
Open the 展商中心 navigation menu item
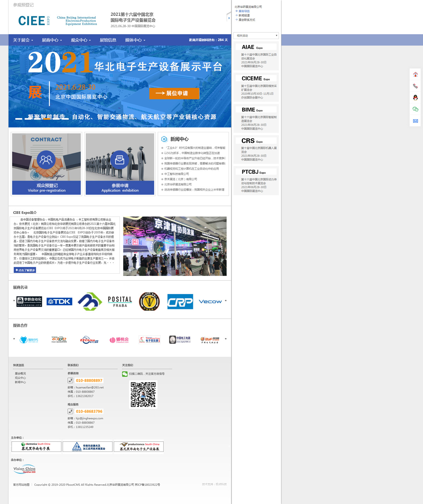tap(52, 40)
